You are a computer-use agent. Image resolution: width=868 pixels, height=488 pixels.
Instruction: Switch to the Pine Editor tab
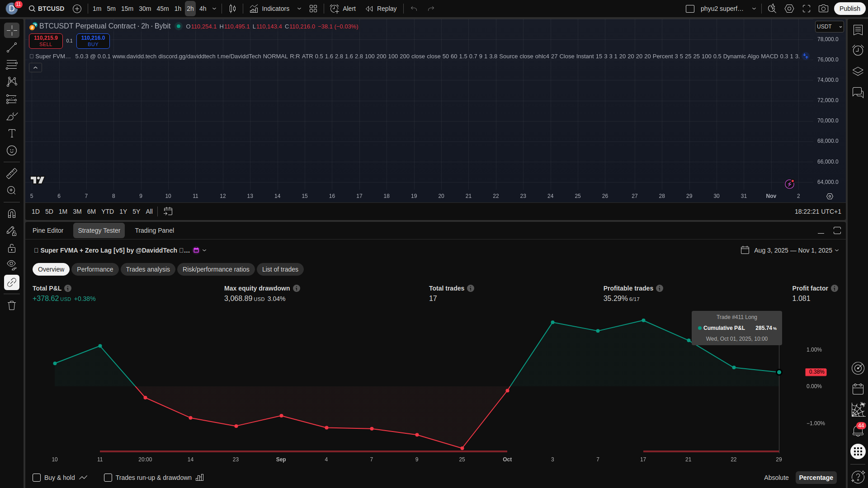[48, 230]
